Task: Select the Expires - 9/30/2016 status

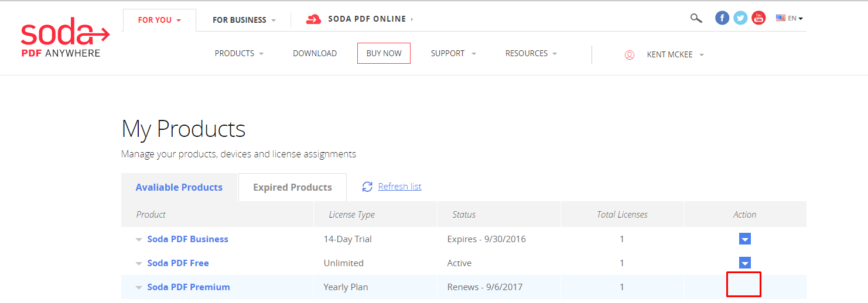Action: 487,239
